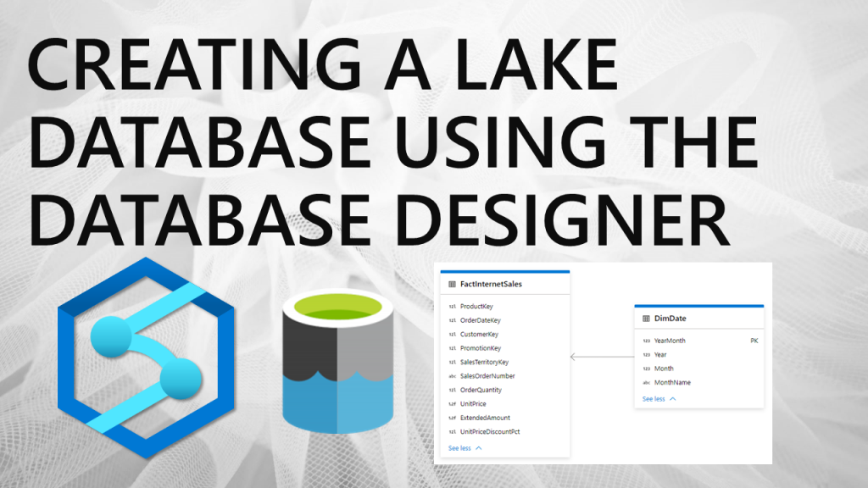Click the table grid icon beside FactInternetSales

pos(451,285)
